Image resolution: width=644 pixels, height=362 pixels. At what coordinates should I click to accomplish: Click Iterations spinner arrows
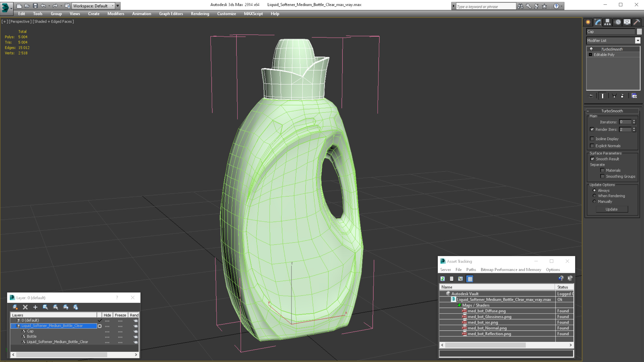(x=634, y=122)
